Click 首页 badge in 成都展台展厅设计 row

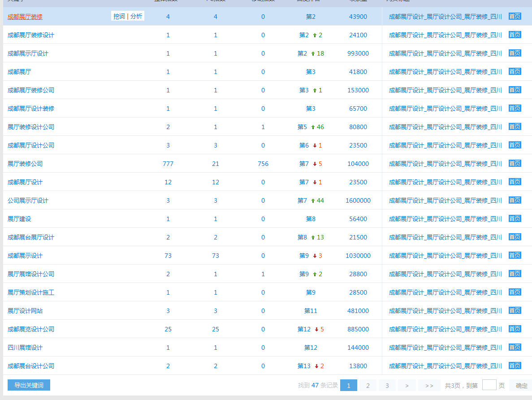(515, 237)
